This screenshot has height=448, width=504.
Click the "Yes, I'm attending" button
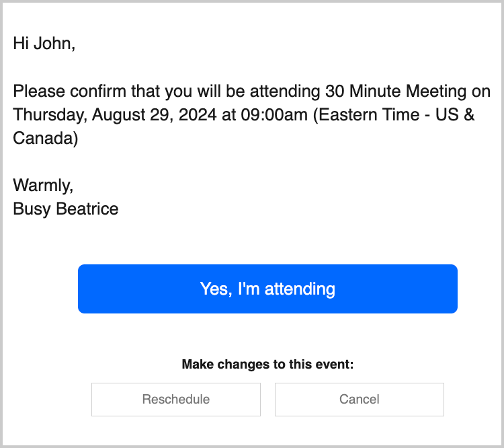click(x=267, y=289)
